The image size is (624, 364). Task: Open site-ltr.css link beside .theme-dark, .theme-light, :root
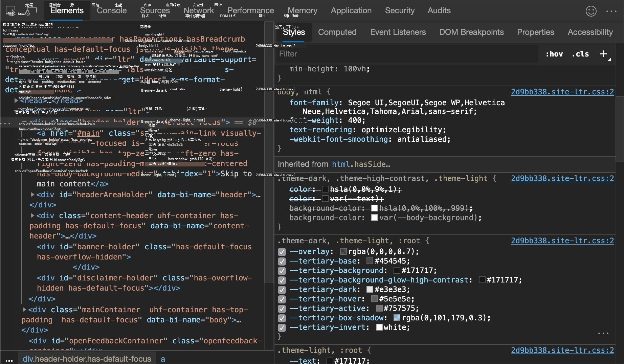562,241
